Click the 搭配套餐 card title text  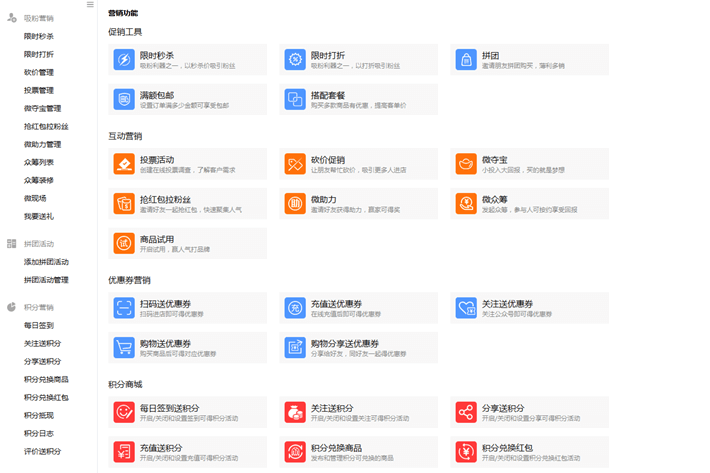click(x=328, y=96)
